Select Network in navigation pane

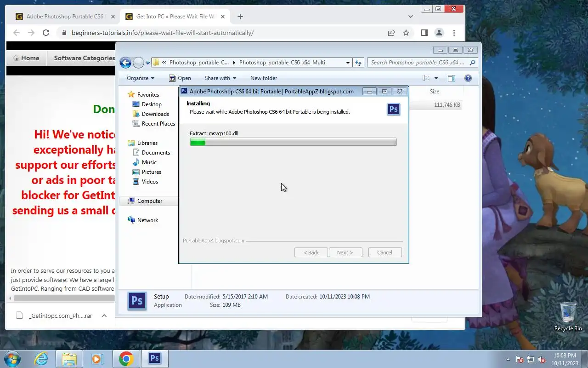(147, 220)
